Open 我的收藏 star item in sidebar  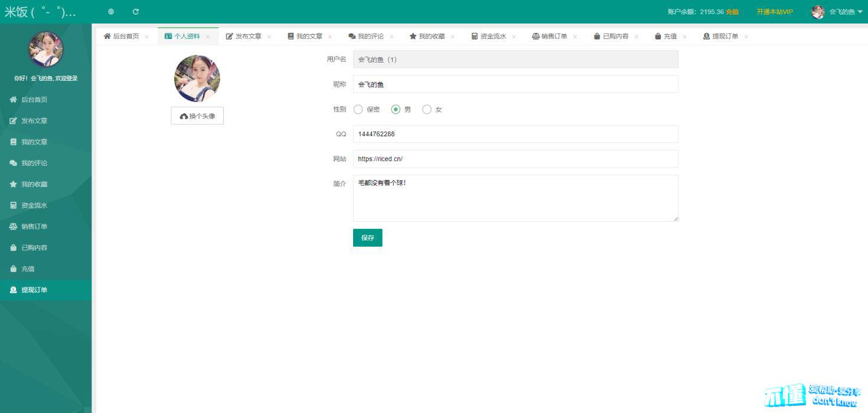coord(34,184)
